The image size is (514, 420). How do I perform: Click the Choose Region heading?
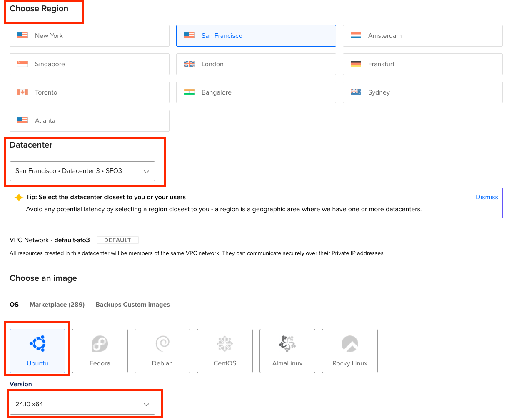(x=39, y=9)
